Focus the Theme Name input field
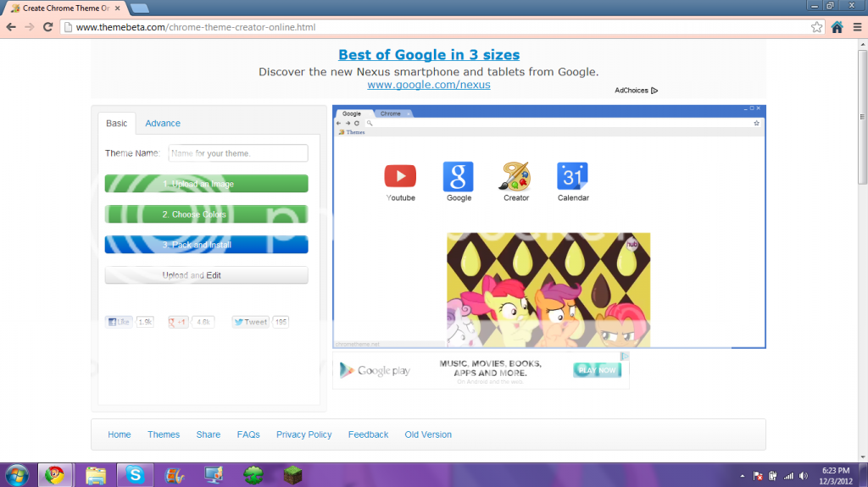 pos(237,153)
